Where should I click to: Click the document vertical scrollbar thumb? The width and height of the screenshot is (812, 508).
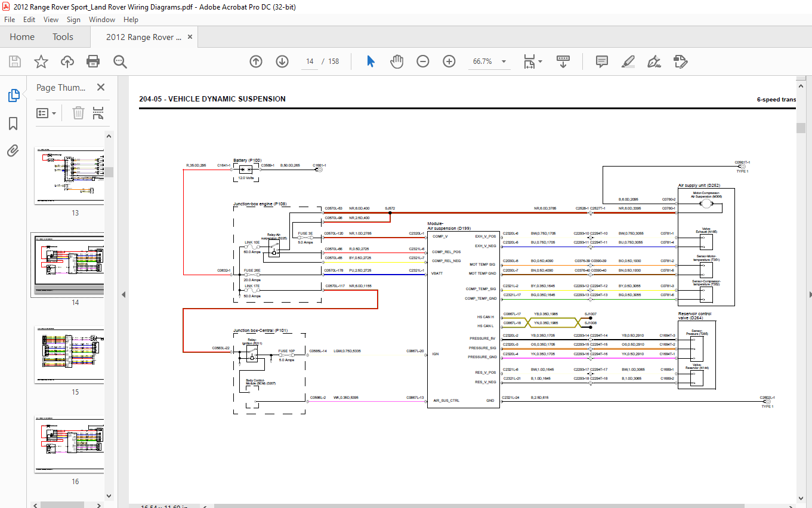[801, 128]
